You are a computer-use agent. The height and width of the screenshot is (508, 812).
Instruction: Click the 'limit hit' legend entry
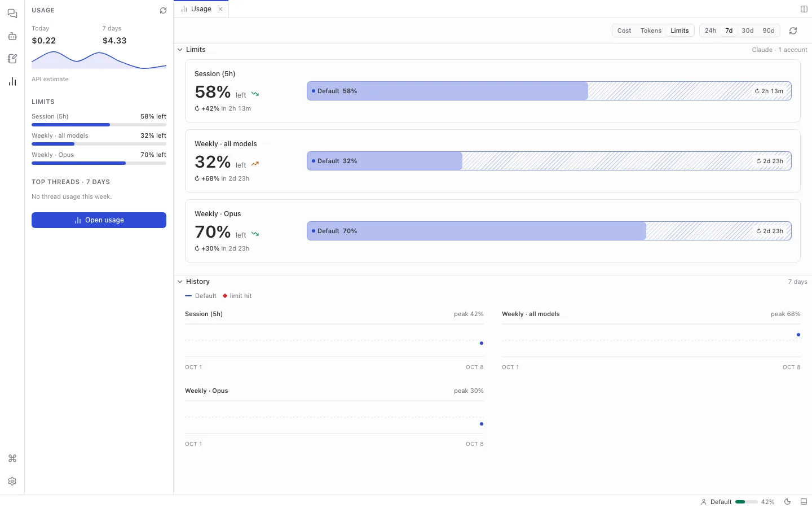pos(237,296)
